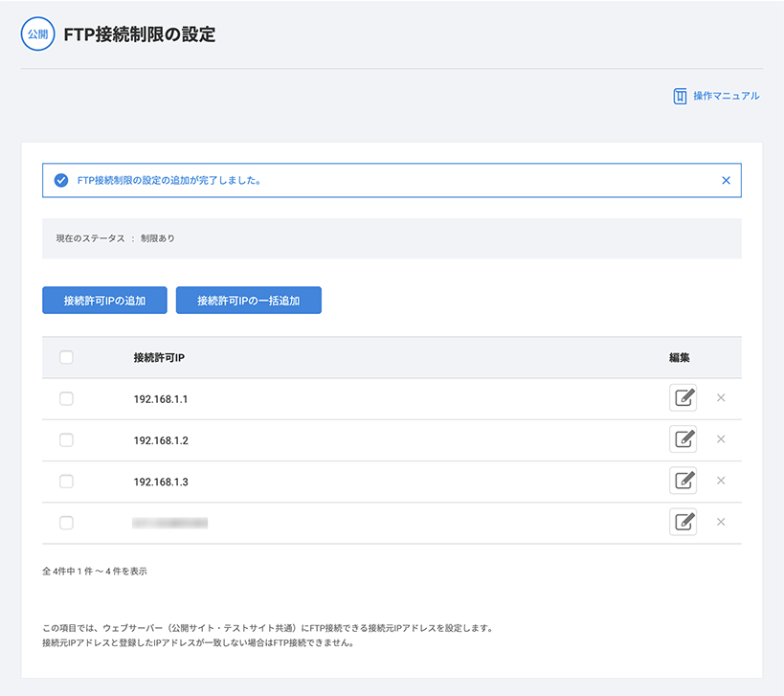The height and width of the screenshot is (696, 784).
Task: Remove the 192.168.1.2 entry using X
Action: [721, 439]
